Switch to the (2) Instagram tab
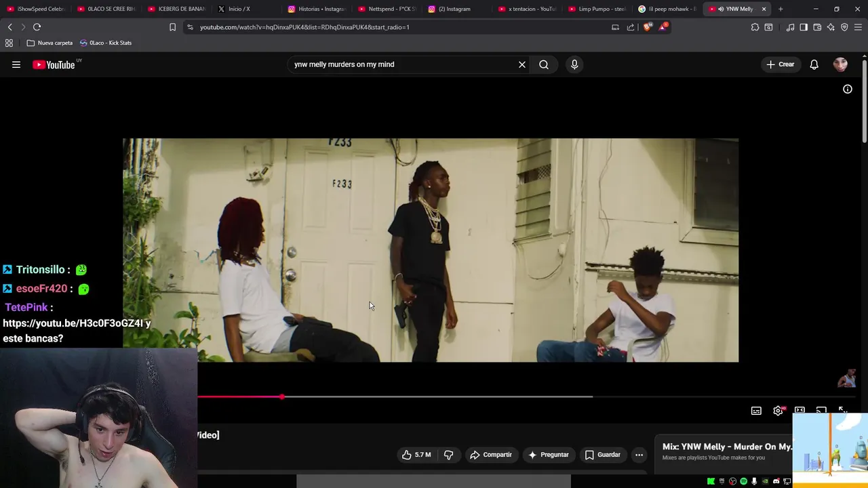The width and height of the screenshot is (868, 488). coord(456,9)
